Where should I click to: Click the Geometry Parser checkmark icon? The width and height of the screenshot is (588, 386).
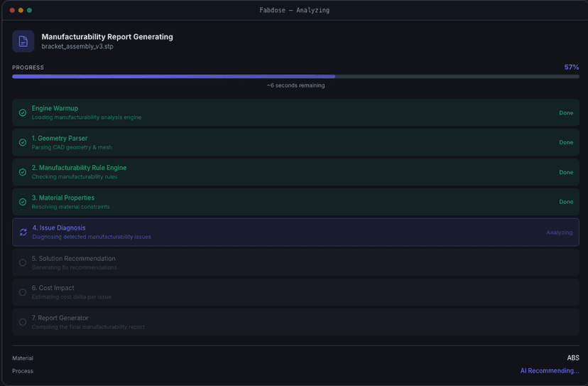(x=23, y=142)
